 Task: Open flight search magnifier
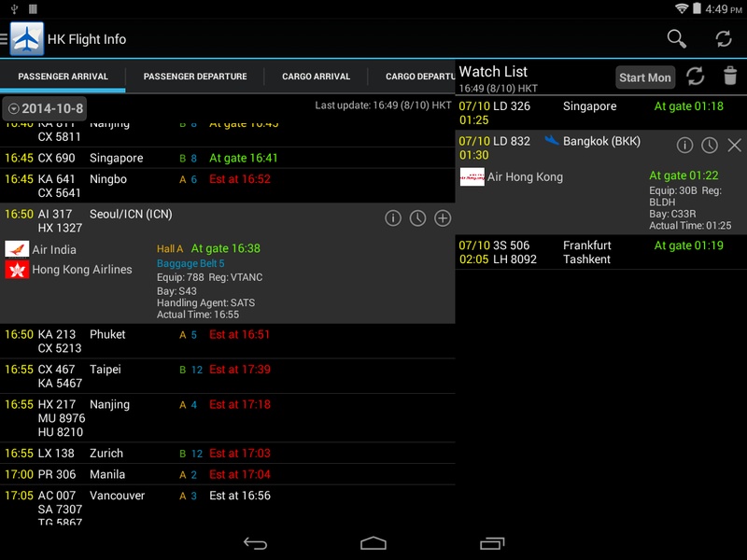[676, 38]
